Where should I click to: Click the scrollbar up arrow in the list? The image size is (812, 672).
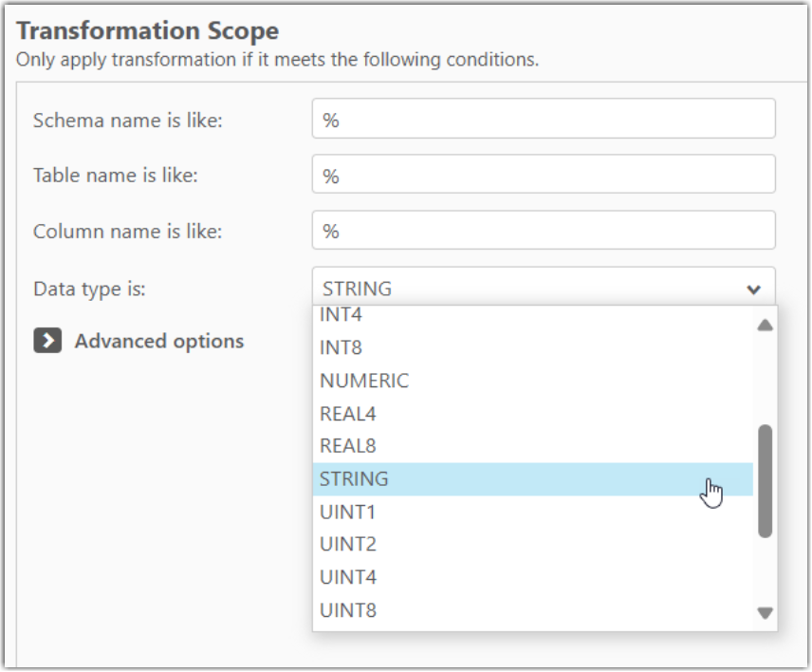tap(766, 324)
